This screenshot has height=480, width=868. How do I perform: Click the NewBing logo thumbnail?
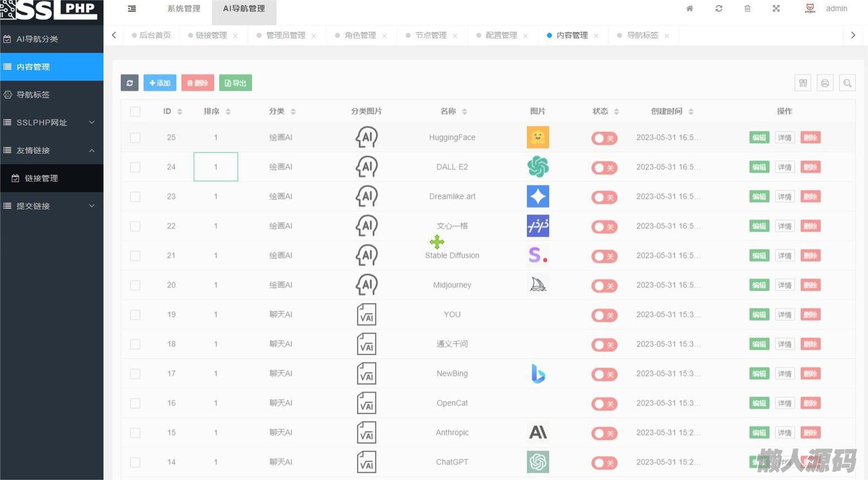pos(537,374)
